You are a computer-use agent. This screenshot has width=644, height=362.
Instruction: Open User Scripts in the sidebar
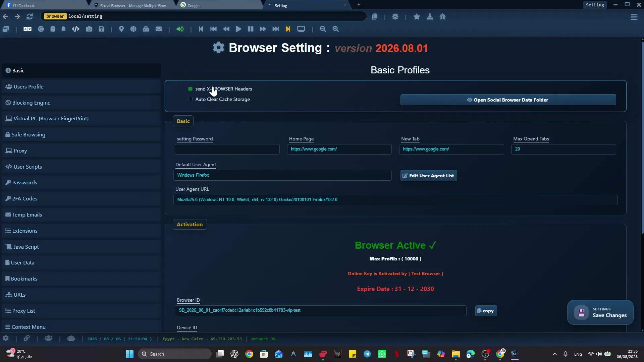click(x=81, y=167)
